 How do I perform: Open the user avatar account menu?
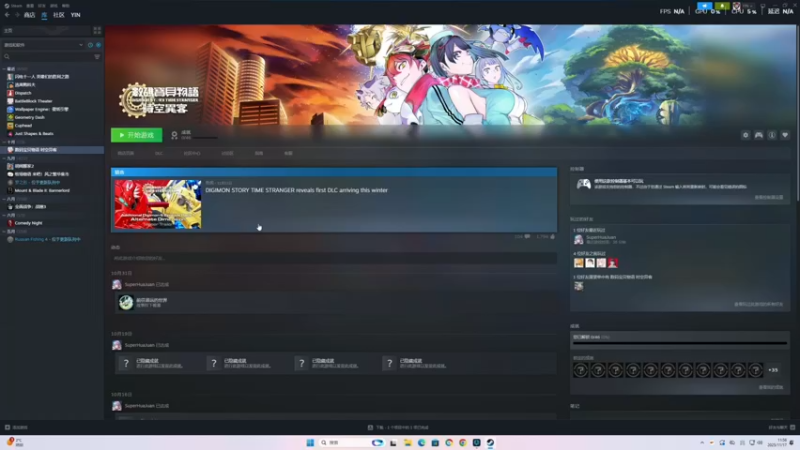point(737,6)
